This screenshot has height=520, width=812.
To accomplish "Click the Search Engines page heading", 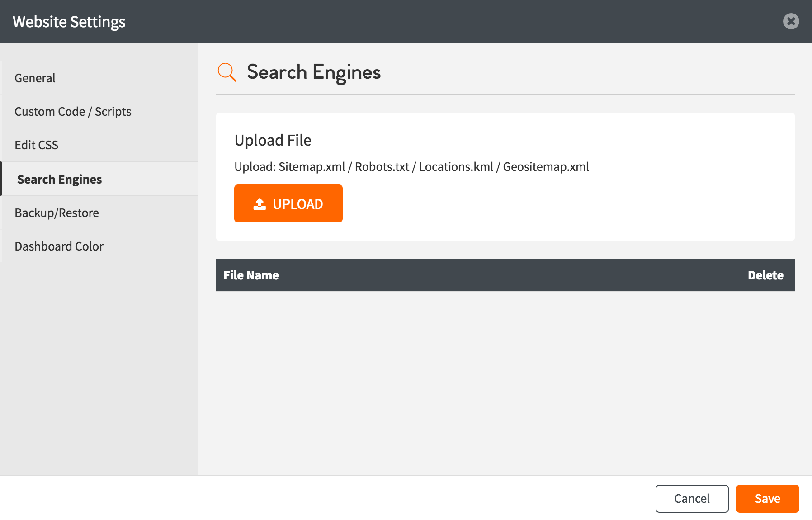I will tap(314, 72).
